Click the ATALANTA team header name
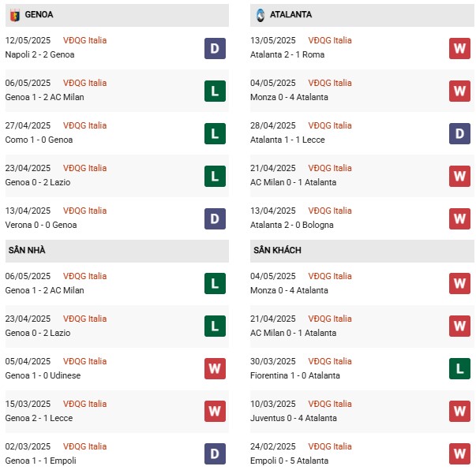 pos(290,14)
